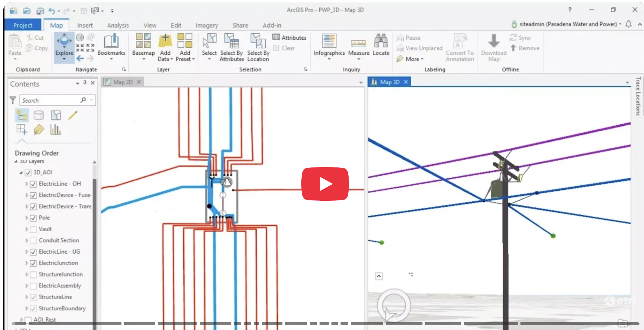Click the Contents search field
The height and width of the screenshot is (330, 644).
51,101
